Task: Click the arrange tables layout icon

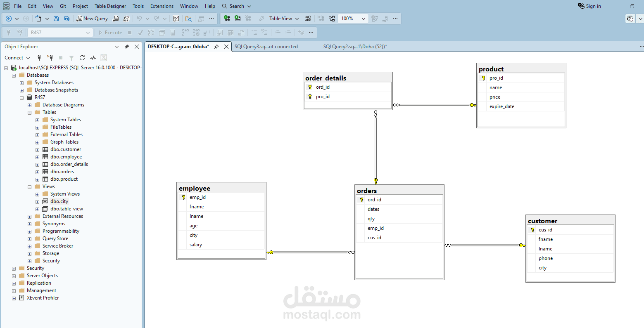Action: pos(332,18)
